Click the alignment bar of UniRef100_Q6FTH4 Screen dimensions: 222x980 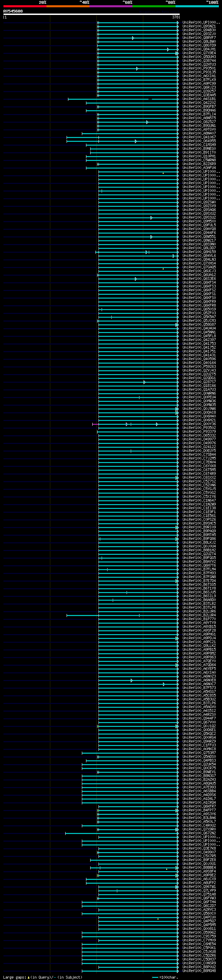click(x=130, y=902)
